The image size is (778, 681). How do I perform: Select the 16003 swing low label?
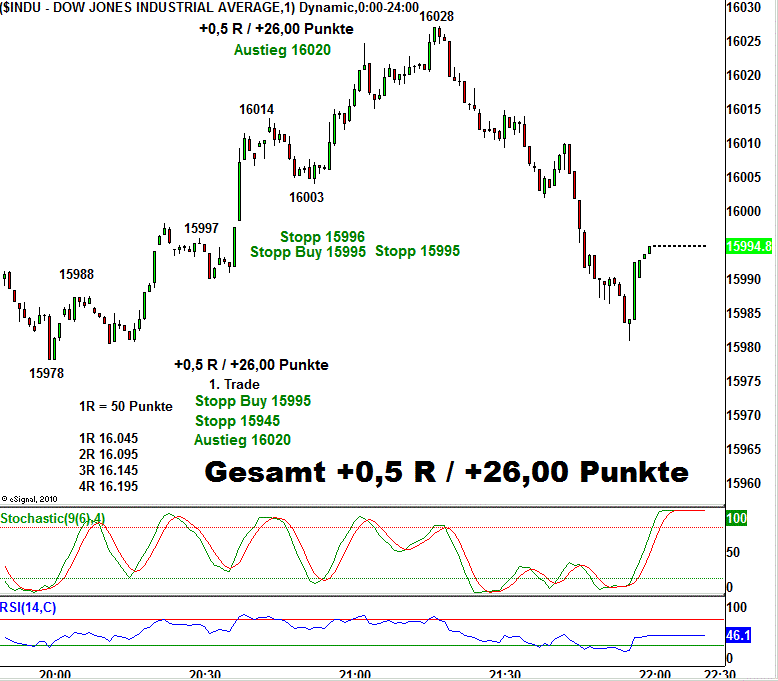(x=307, y=197)
